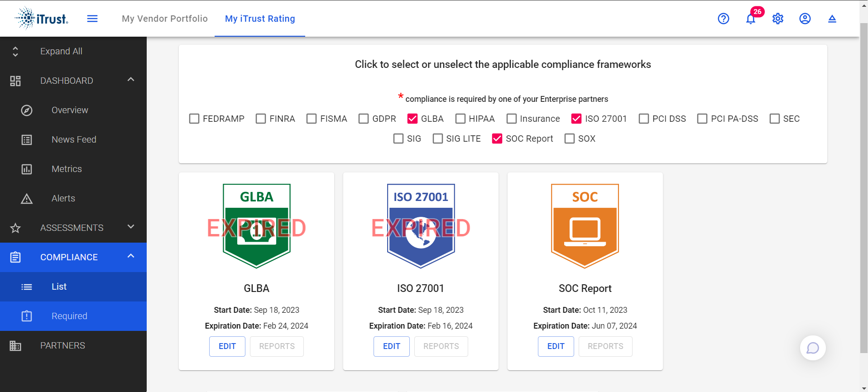Image resolution: width=868 pixels, height=392 pixels.
Task: Collapse the DASHBOARD section chevron
Action: pos(131,80)
